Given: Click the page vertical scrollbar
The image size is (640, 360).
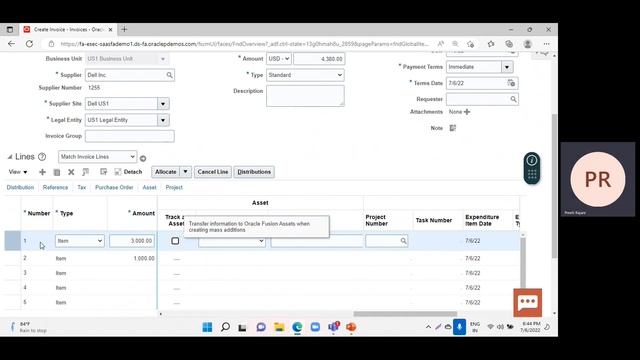Looking at the screenshot, I should click(554, 186).
